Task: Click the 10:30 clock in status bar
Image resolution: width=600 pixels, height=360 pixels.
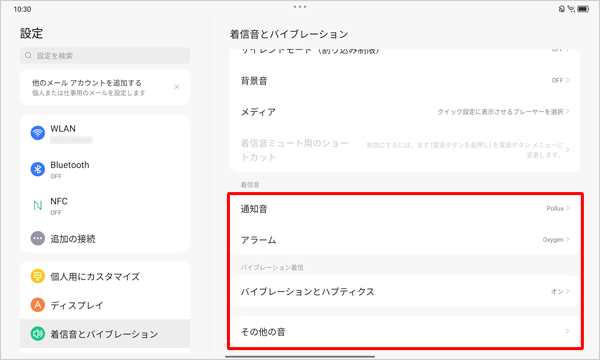Action: pos(22,9)
